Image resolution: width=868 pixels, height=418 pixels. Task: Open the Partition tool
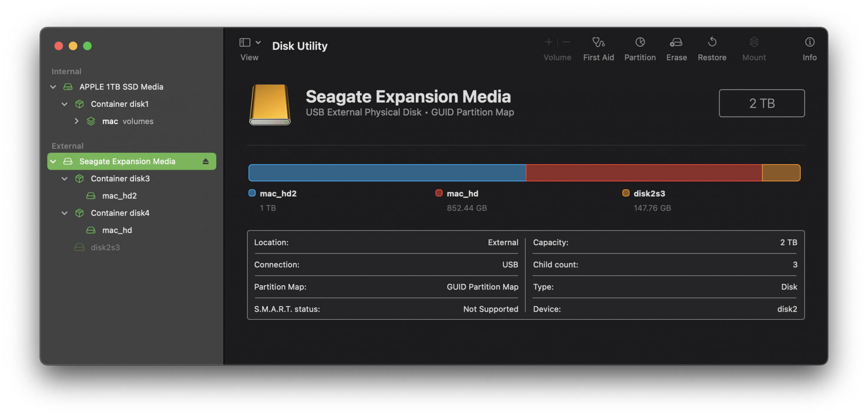click(640, 49)
